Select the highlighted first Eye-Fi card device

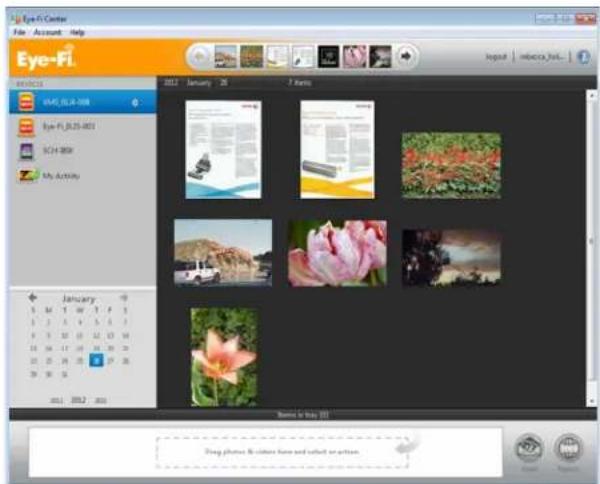[83, 102]
